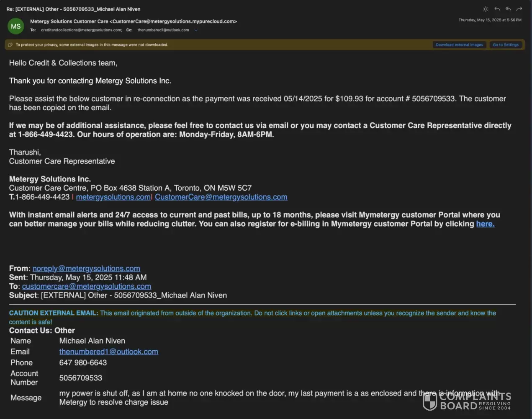Click 'Metergy Solutions Inc.' bold signature heading
This screenshot has height=419, width=532.
[x=50, y=179]
